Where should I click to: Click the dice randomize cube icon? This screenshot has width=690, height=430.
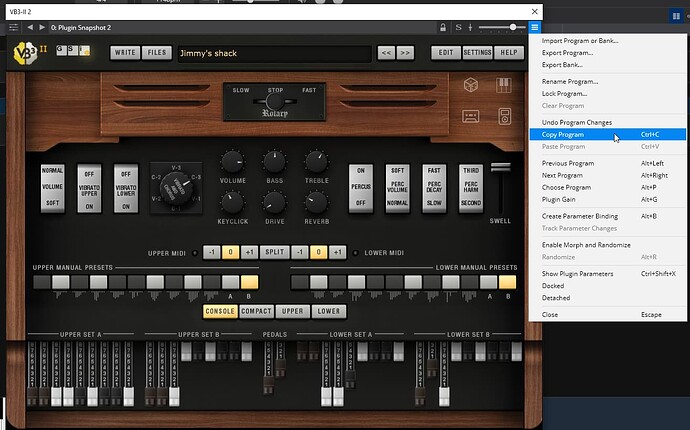pos(471,85)
